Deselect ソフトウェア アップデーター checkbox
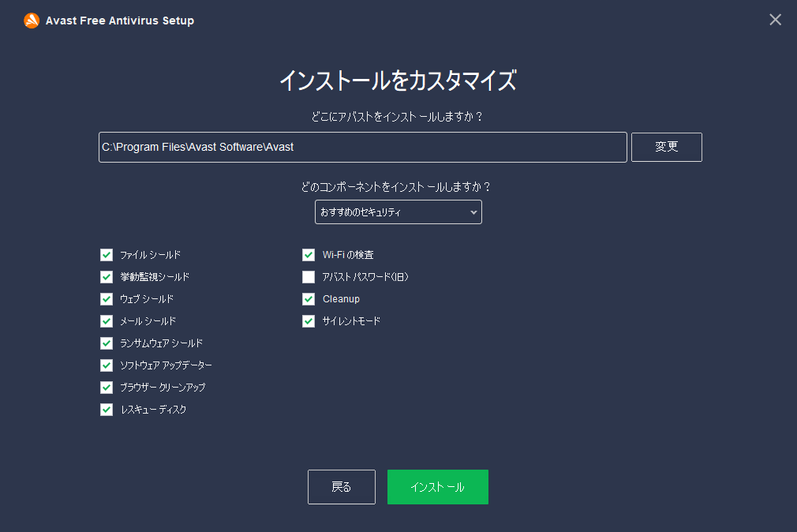This screenshot has width=797, height=532. [x=107, y=365]
